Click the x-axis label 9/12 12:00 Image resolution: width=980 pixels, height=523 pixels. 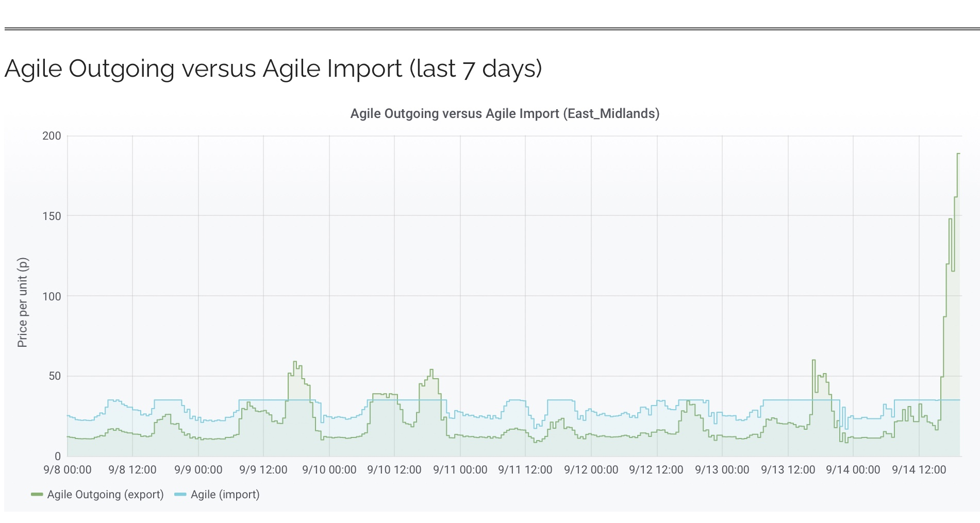tap(656, 470)
